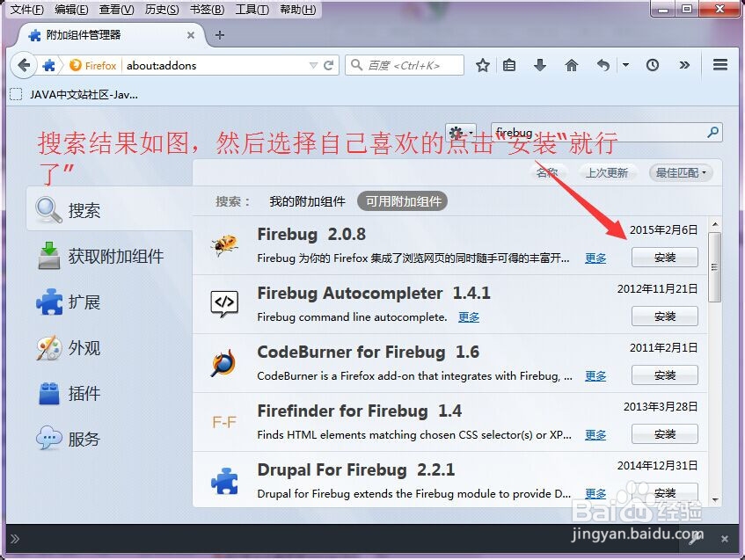
Task: Switch to 可用附加组件 search filter
Action: click(x=403, y=201)
